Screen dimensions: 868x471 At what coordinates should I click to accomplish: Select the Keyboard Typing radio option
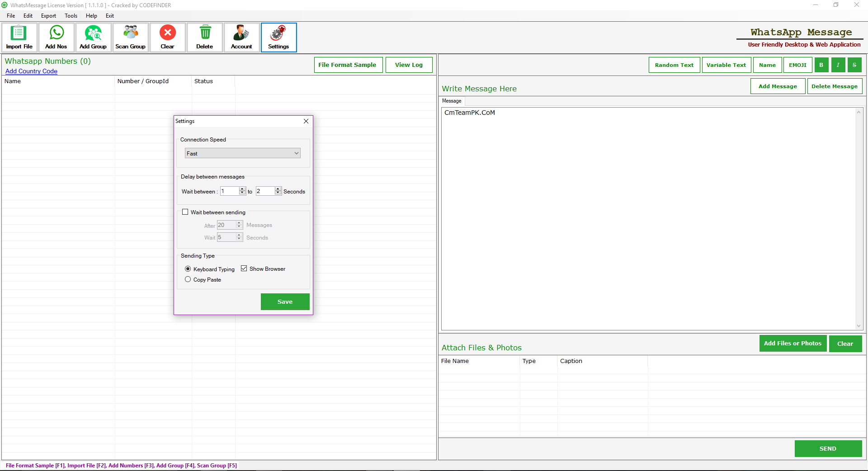pyautogui.click(x=188, y=269)
